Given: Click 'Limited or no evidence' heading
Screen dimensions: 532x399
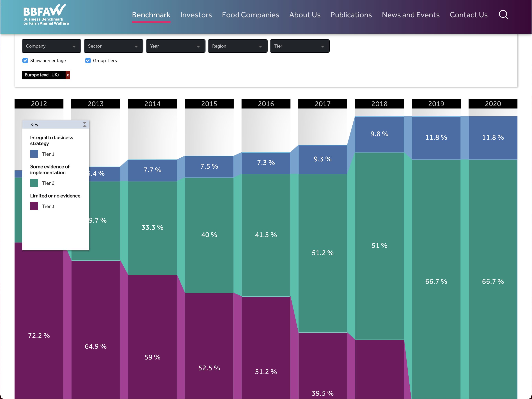Looking at the screenshot, I should pyautogui.click(x=55, y=196).
